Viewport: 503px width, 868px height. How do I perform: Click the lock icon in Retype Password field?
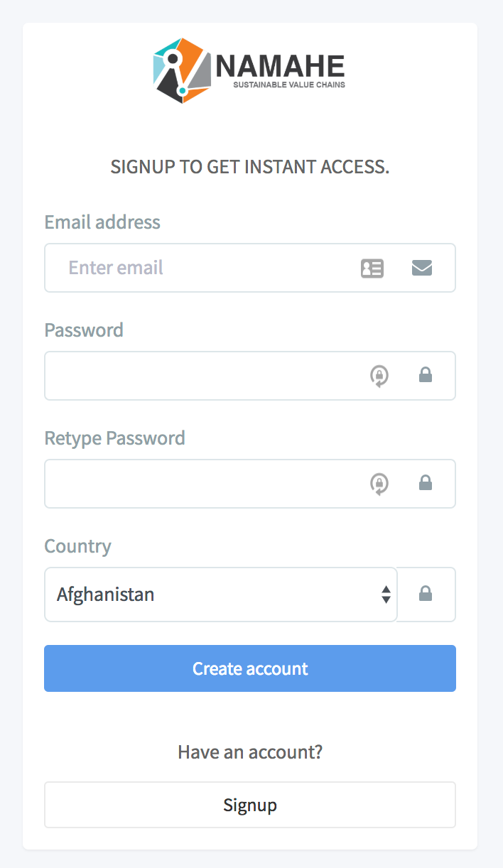tap(426, 483)
